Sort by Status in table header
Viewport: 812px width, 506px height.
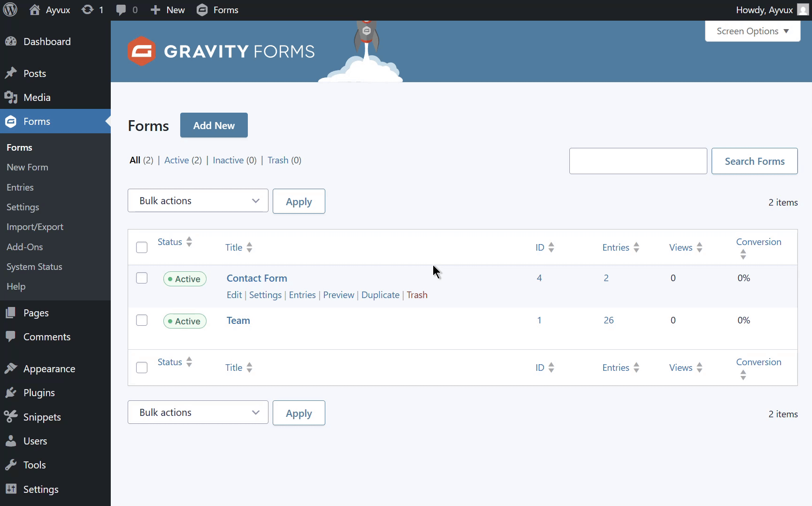tap(175, 242)
